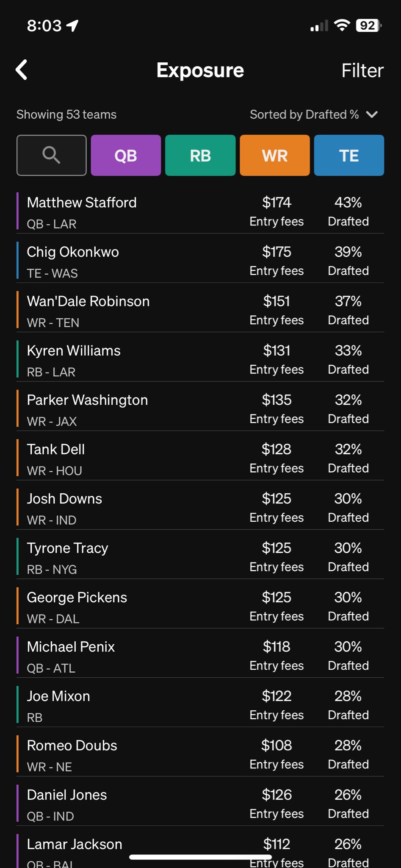This screenshot has width=401, height=868.
Task: Toggle the WR position filter
Action: [275, 156]
